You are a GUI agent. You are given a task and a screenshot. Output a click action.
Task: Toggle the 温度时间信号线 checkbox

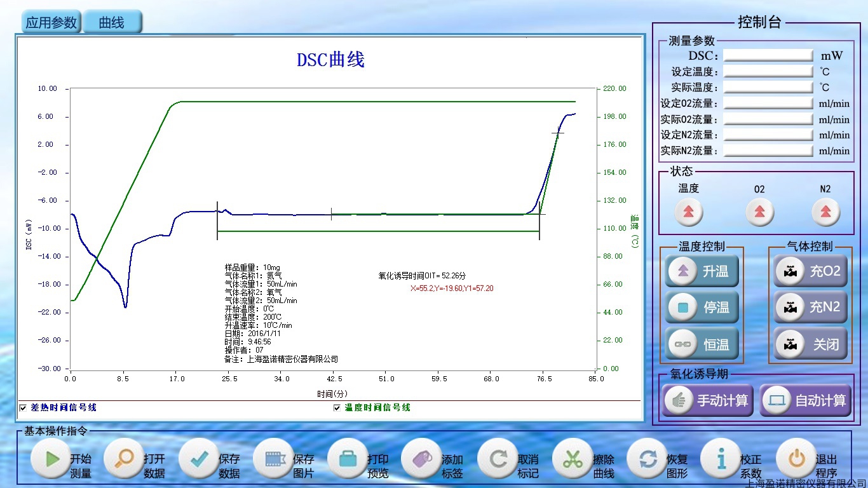(337, 407)
